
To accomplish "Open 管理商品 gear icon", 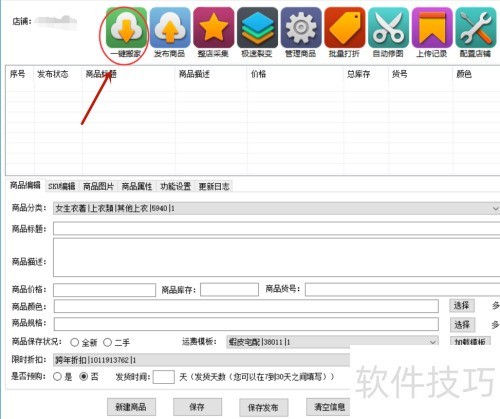I will point(301,28).
